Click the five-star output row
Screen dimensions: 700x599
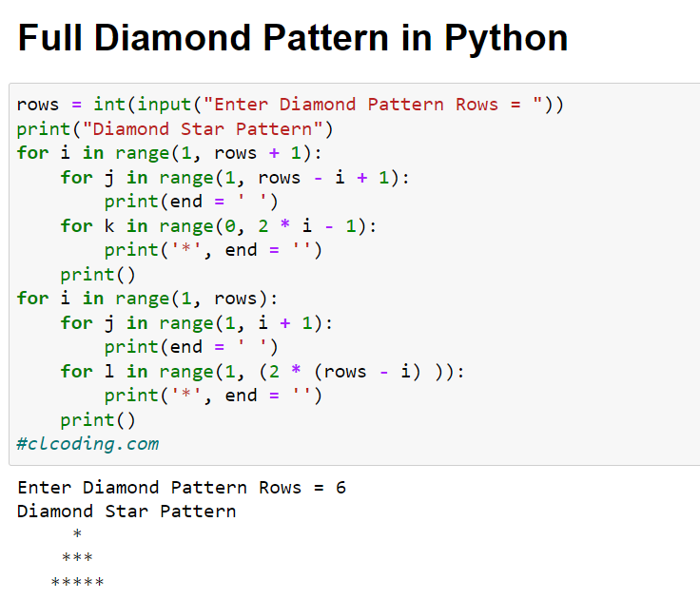(77, 582)
